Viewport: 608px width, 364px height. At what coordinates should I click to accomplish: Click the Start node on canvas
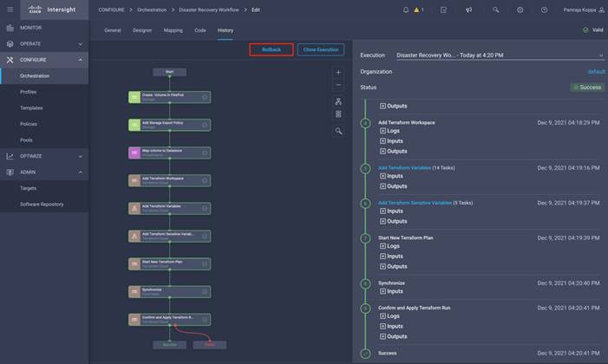169,72
